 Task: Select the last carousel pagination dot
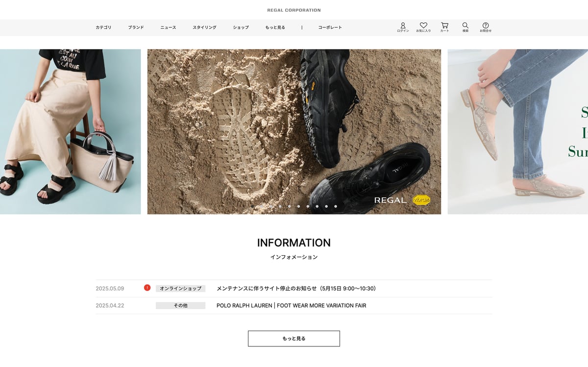pos(336,206)
